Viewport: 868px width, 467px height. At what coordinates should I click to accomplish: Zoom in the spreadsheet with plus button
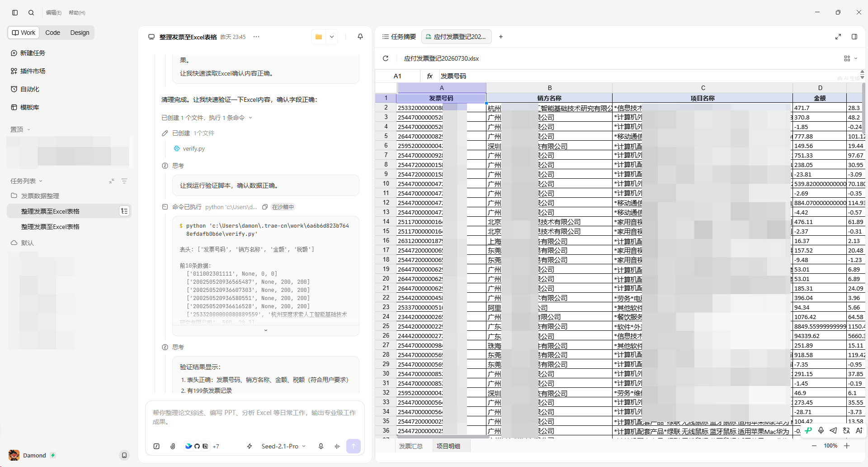tap(847, 446)
